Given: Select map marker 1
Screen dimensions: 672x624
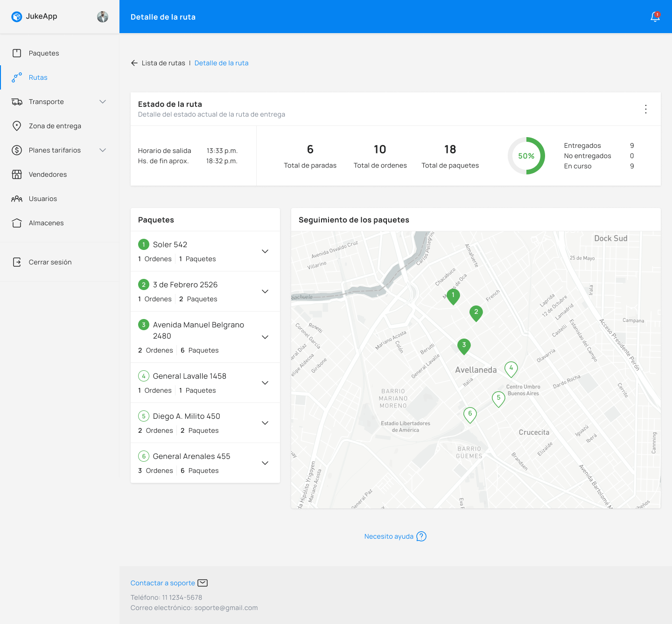Looking at the screenshot, I should (x=453, y=297).
